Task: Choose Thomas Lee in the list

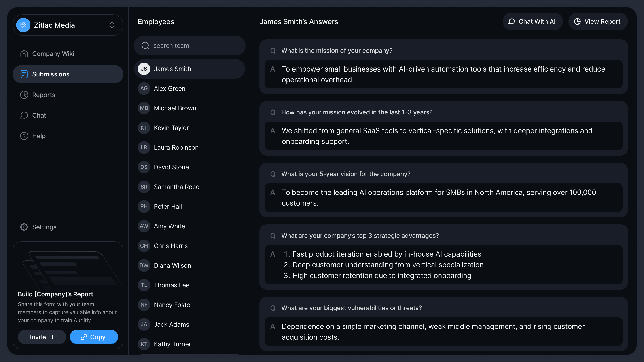Action: coord(172,285)
